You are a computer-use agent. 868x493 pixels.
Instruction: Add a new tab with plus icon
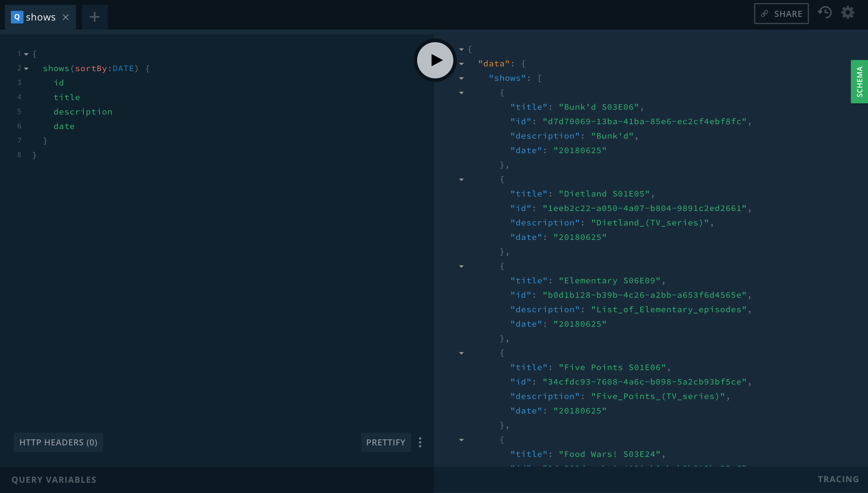tap(94, 17)
